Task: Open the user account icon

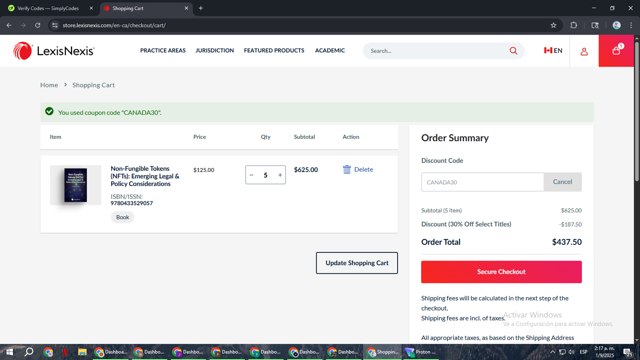Action: click(584, 51)
